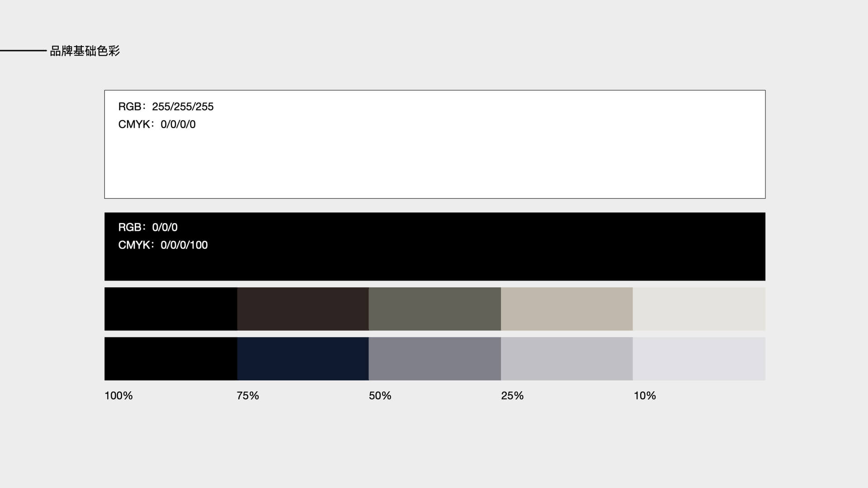868x488 pixels.
Task: Click the 品牌基础色彩 heading text
Action: [x=85, y=51]
